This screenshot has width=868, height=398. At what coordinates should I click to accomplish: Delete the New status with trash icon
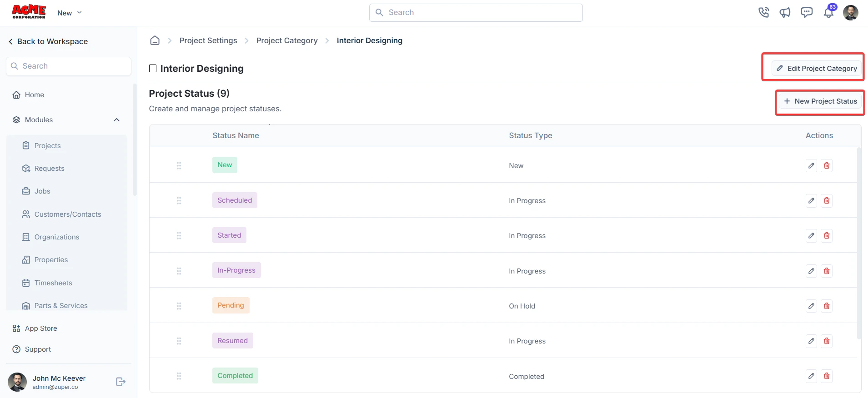[827, 165]
